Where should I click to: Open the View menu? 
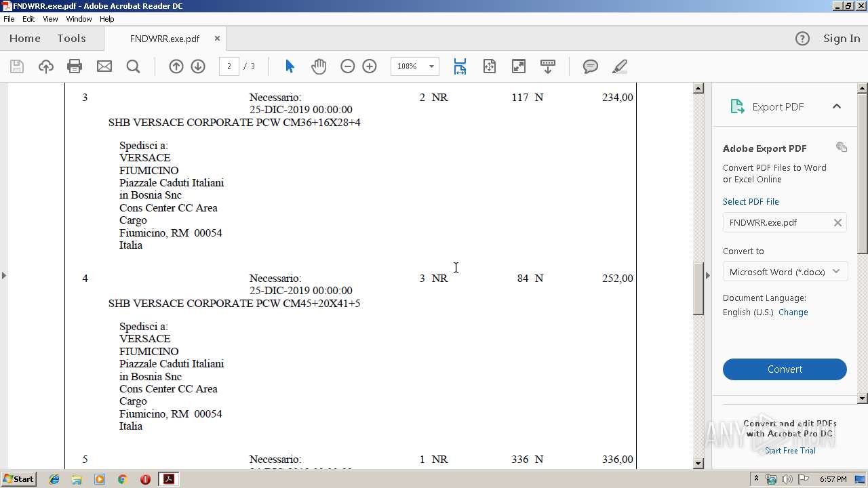coord(50,19)
